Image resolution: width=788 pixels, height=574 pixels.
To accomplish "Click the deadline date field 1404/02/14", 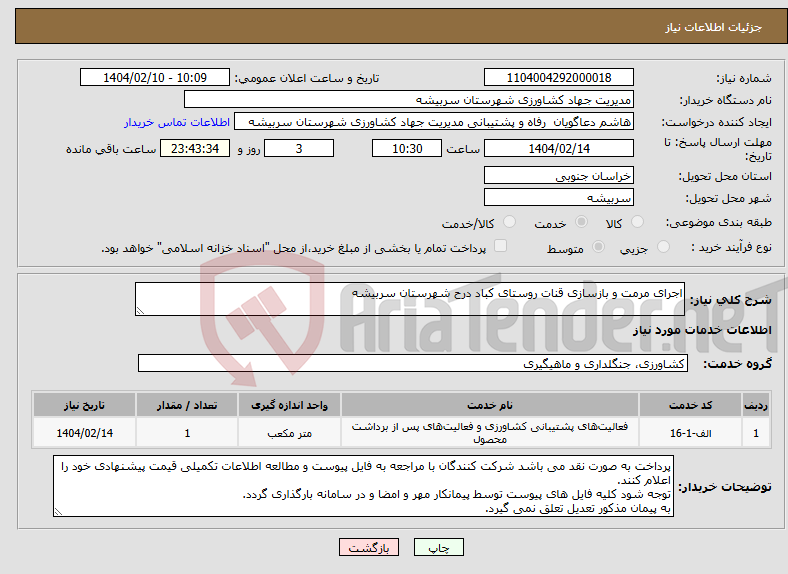I will (x=558, y=148).
